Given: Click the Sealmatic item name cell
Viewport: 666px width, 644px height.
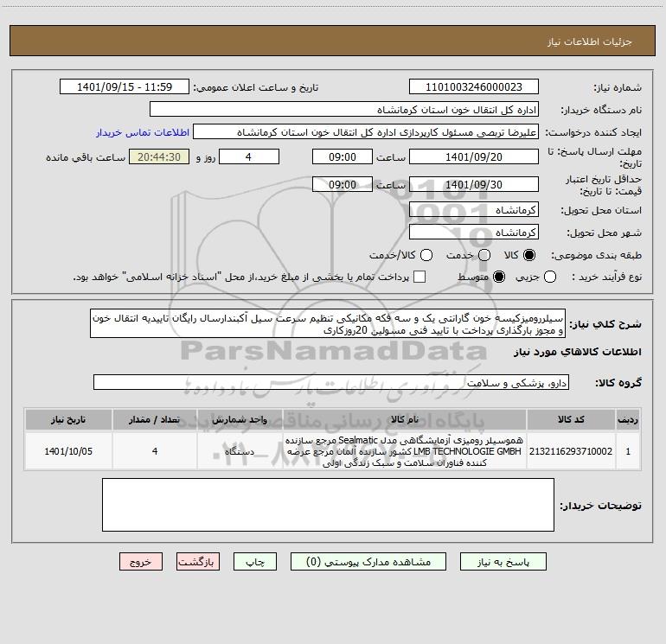Looking at the screenshot, I should point(405,451).
